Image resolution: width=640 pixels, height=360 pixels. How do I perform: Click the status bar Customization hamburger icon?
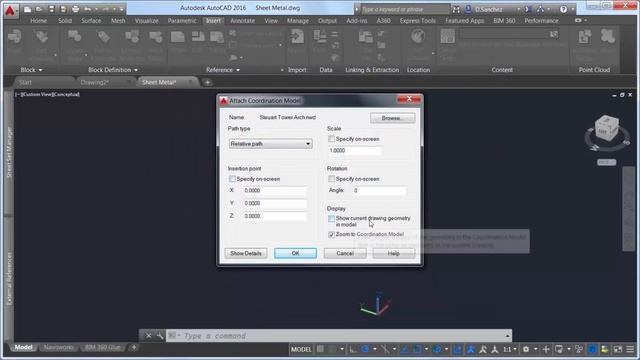pyautogui.click(x=631, y=349)
